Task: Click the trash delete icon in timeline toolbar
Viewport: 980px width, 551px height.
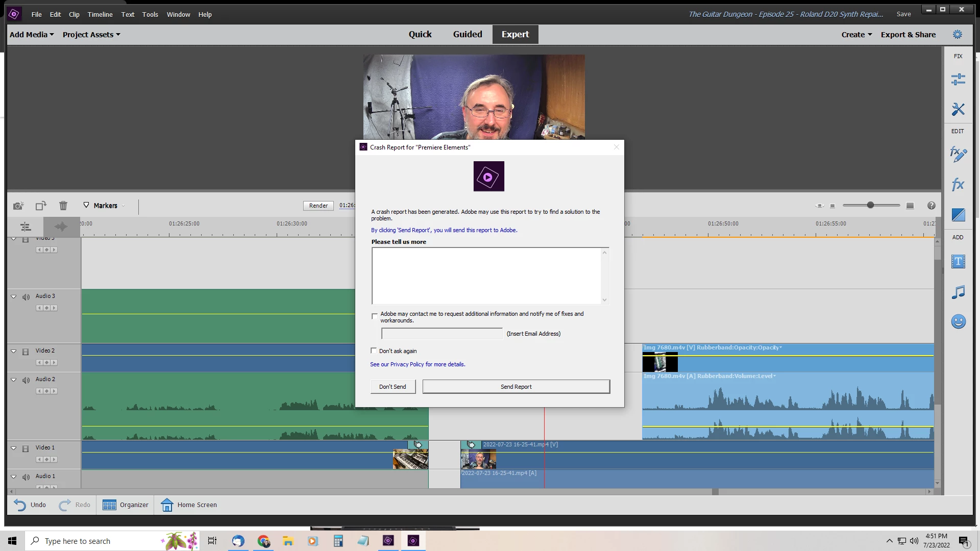Action: (x=63, y=206)
